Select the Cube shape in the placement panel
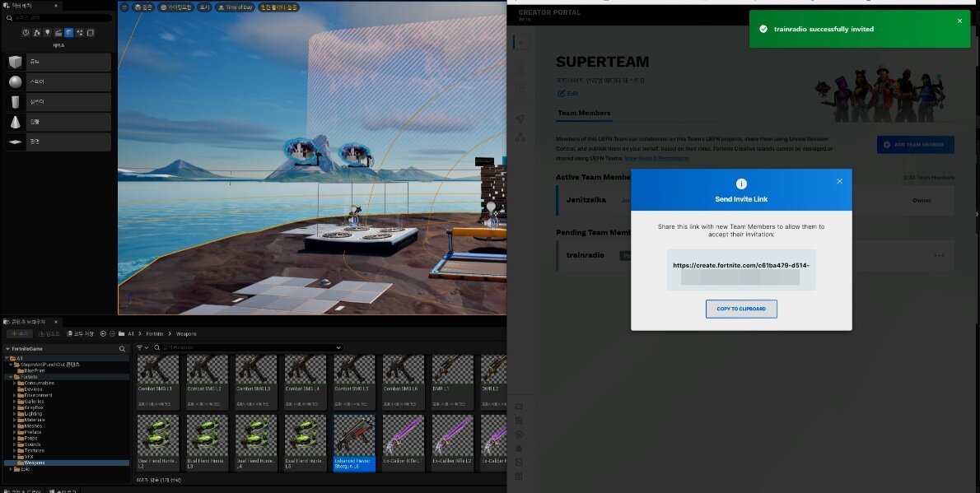 [x=56, y=63]
